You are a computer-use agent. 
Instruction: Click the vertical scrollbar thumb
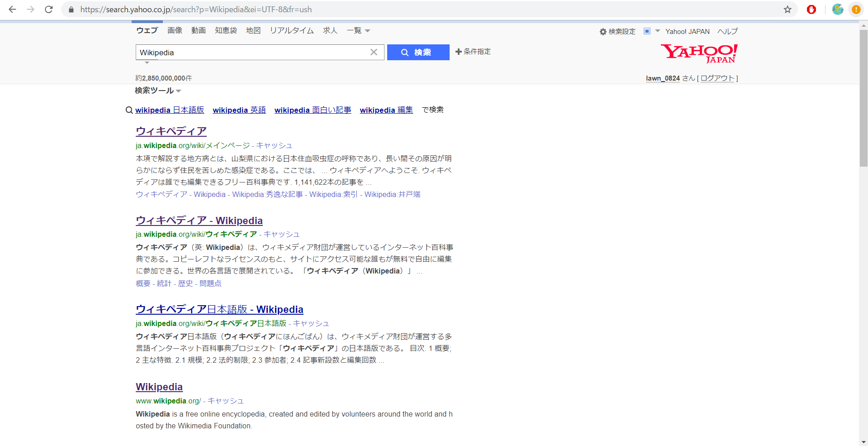tap(863, 98)
